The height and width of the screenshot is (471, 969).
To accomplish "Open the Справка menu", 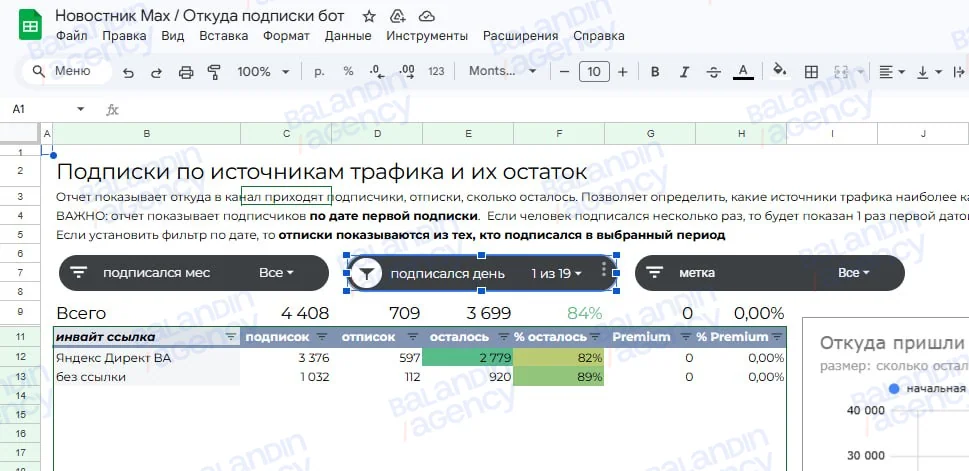I will (599, 36).
